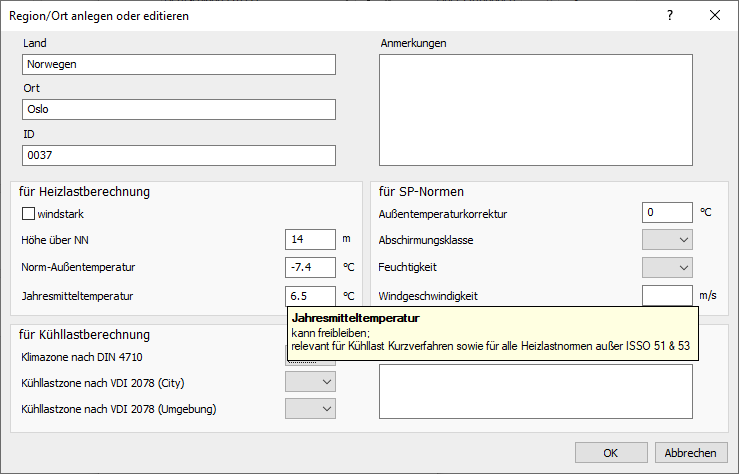Select the empty Windgeschwindigkeit field

(667, 295)
